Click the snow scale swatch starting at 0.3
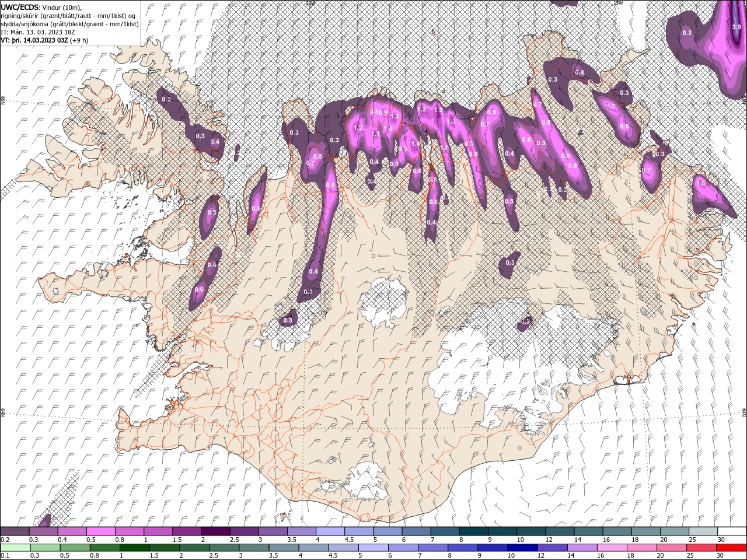Image resolution: width=747 pixels, height=560 pixels. pos(44,531)
